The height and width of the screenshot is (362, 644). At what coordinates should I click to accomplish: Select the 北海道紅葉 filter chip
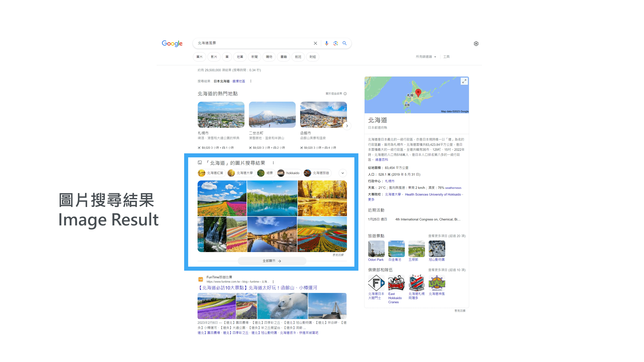coord(211,173)
